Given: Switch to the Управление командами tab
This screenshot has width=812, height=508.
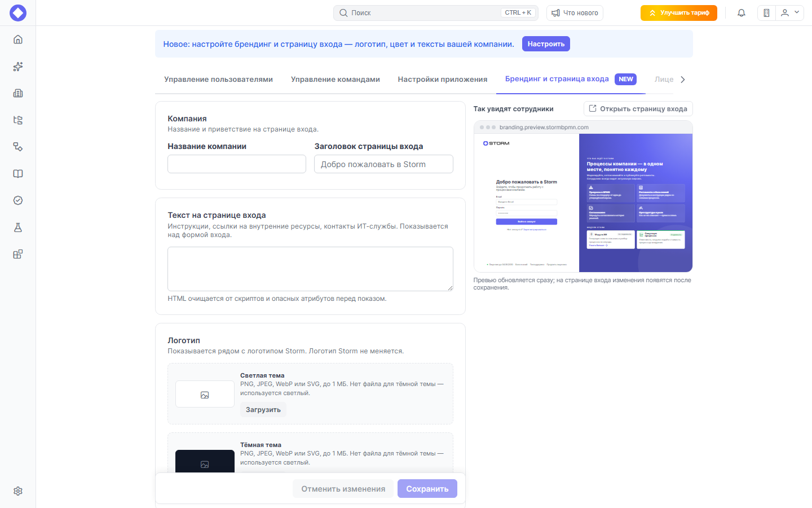Looking at the screenshot, I should click(336, 80).
